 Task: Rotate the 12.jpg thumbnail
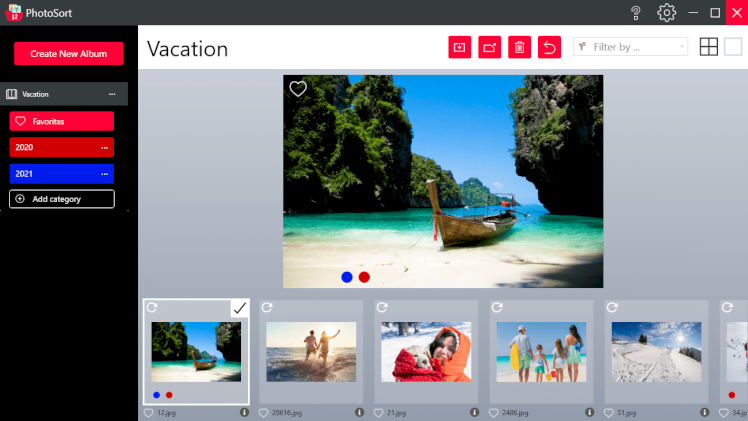[x=152, y=308]
